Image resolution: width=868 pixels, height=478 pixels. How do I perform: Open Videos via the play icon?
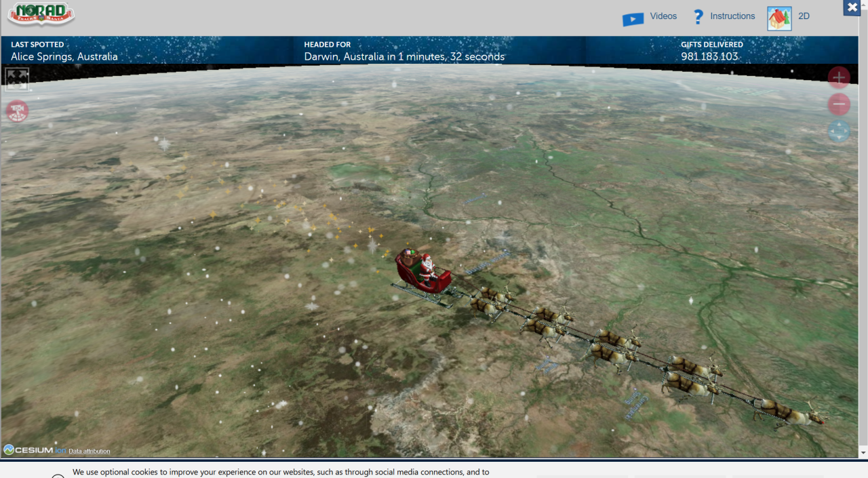(633, 19)
